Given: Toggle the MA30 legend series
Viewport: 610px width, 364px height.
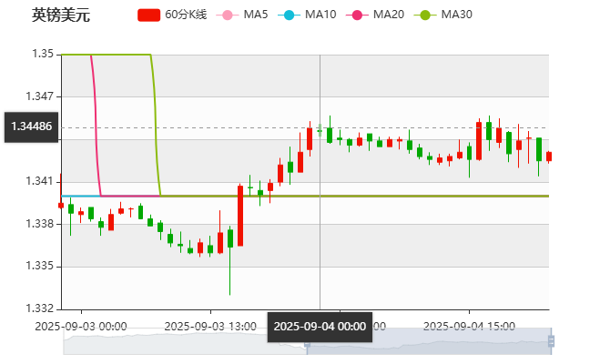Looking at the screenshot, I should pos(443,15).
